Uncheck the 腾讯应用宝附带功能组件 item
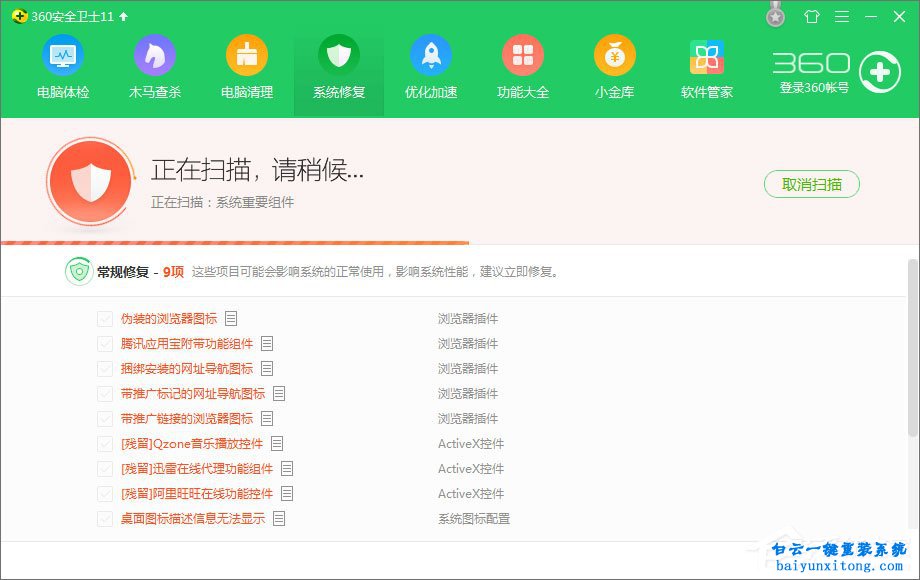This screenshot has width=920, height=580. 105,343
